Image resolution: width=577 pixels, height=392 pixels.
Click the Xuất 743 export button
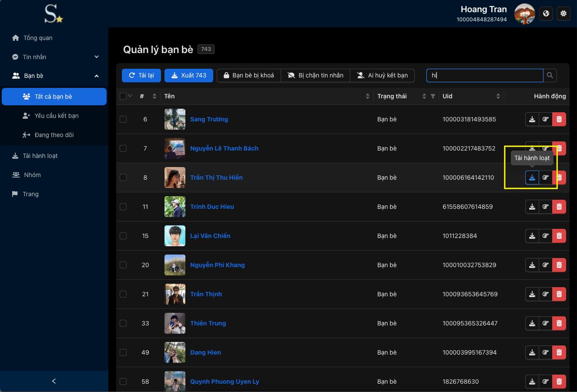pyautogui.click(x=189, y=75)
